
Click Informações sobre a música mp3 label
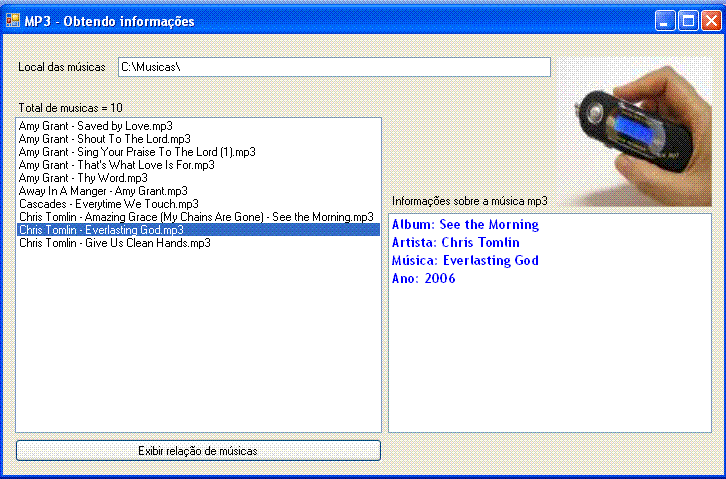(x=469, y=201)
